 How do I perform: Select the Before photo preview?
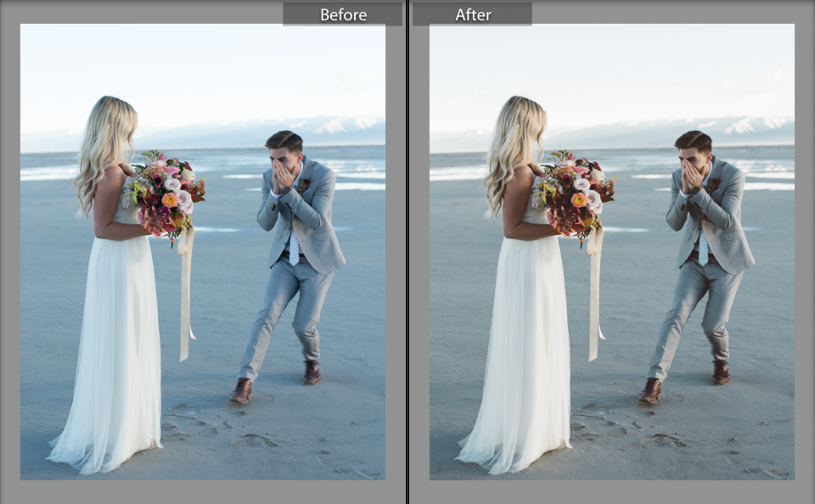point(203,251)
